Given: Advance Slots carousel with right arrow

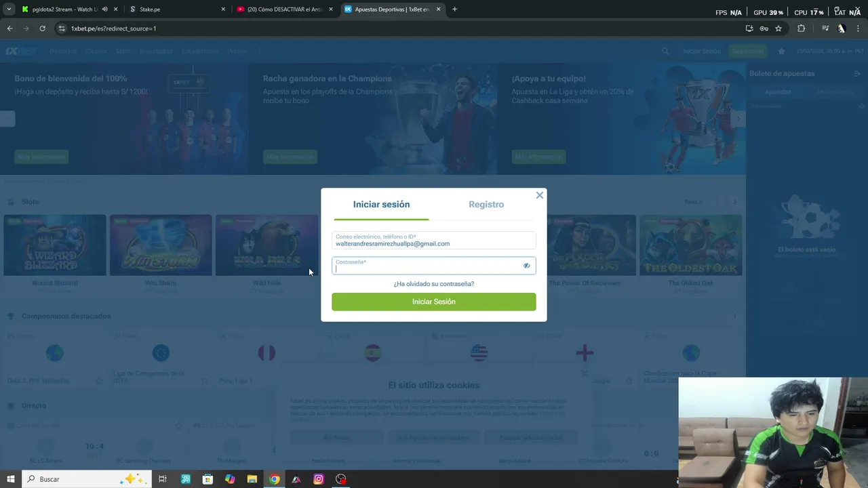Looking at the screenshot, I should click(x=734, y=202).
